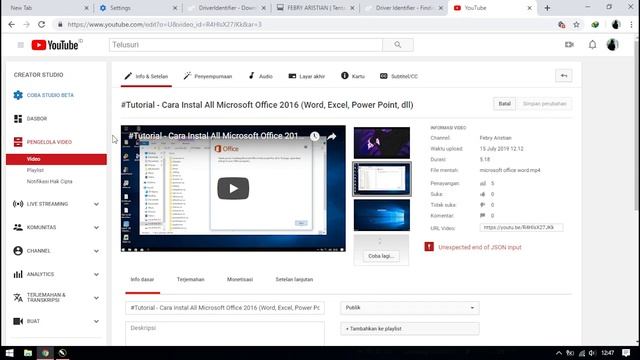Switch to the Subtitel/CC tab
This screenshot has height=360, width=640.
pos(399,76)
